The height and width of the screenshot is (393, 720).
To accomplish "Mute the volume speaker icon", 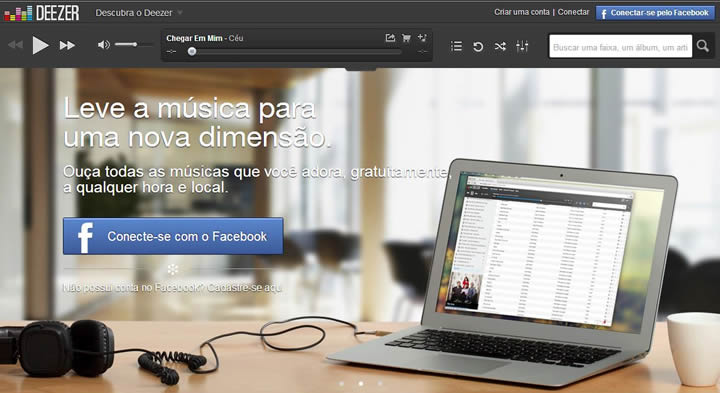I will click(104, 45).
